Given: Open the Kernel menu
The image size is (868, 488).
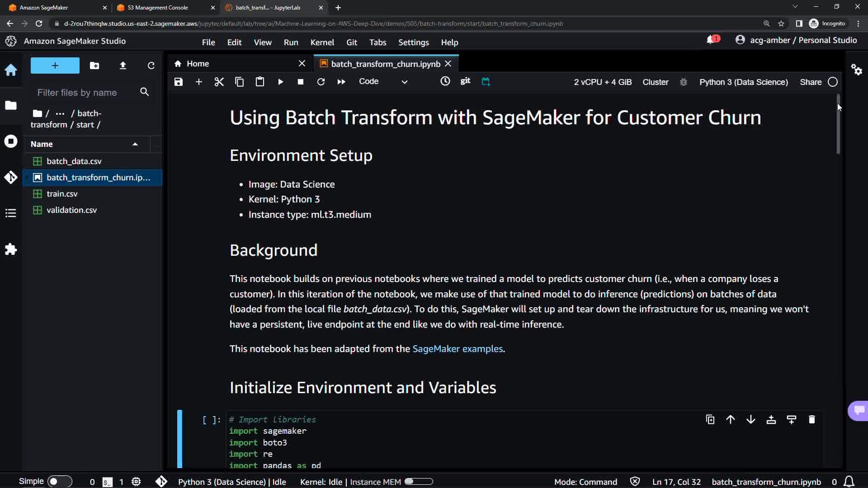Looking at the screenshot, I should tap(322, 42).
